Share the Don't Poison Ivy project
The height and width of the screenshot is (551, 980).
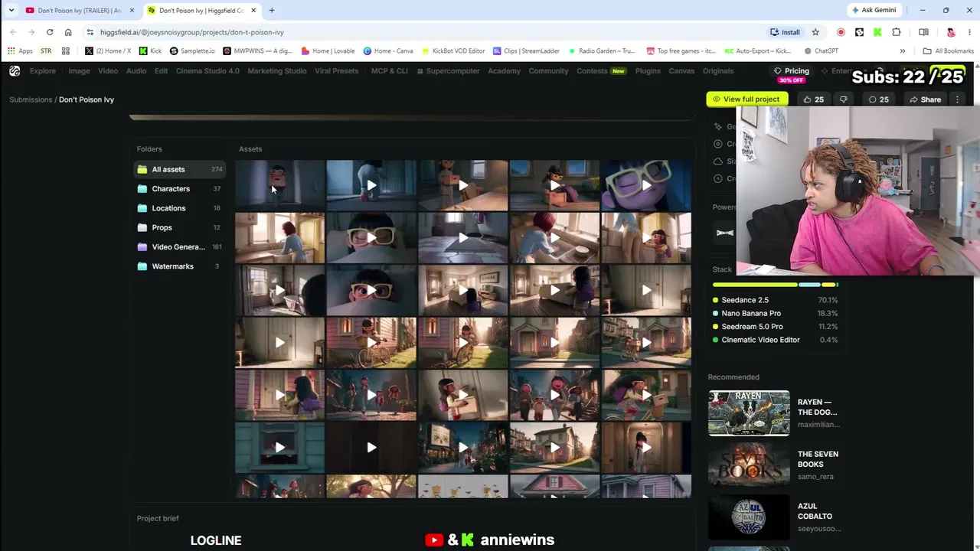point(925,99)
